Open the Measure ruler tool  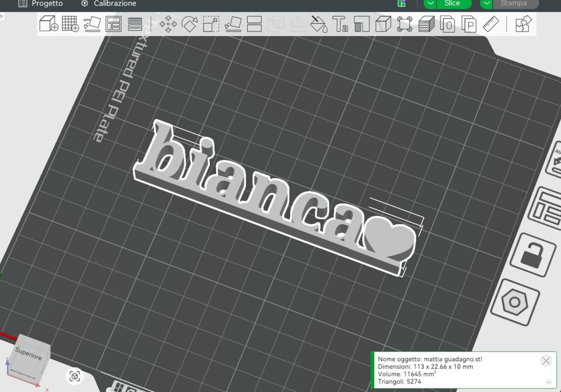click(491, 24)
